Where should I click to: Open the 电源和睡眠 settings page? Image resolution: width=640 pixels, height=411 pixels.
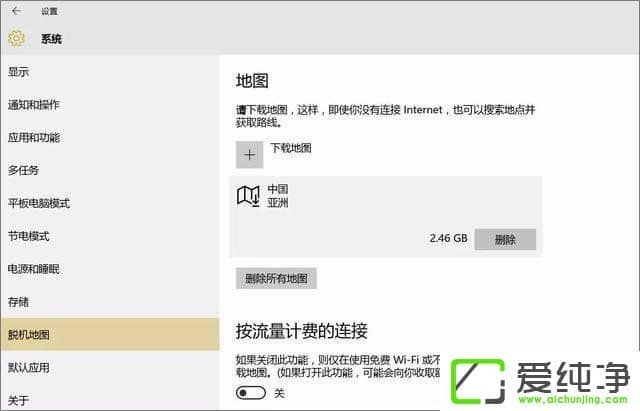coord(110,269)
